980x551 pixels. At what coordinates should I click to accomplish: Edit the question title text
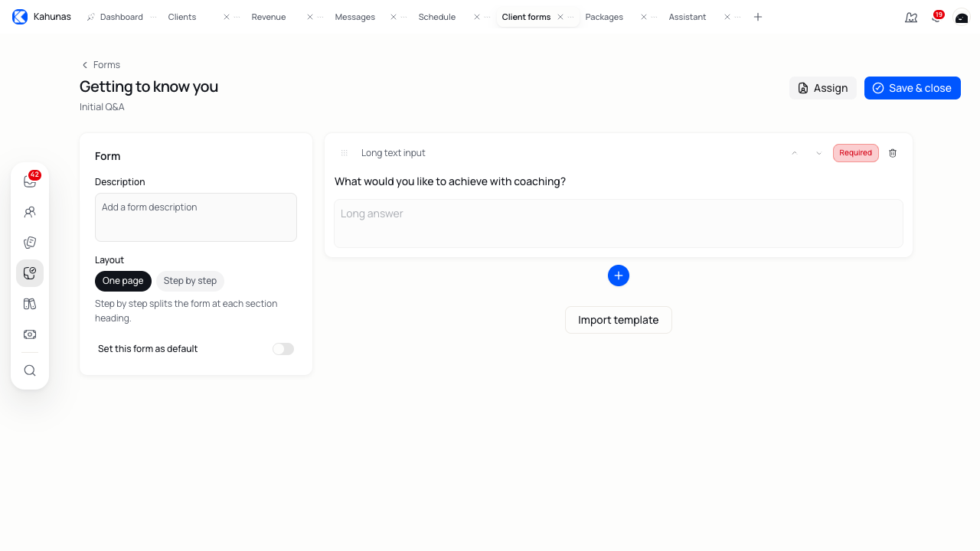tap(450, 181)
